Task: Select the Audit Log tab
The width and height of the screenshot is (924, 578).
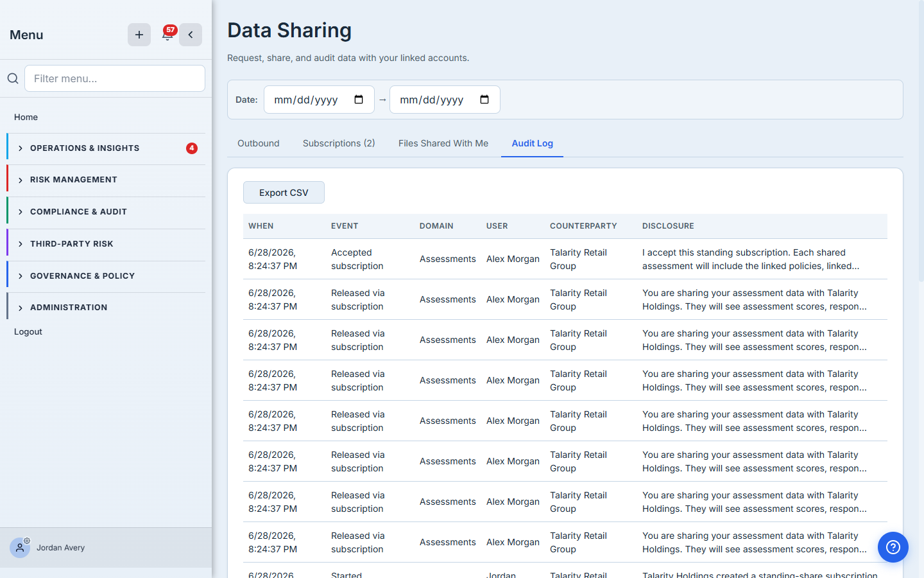Action: (532, 143)
